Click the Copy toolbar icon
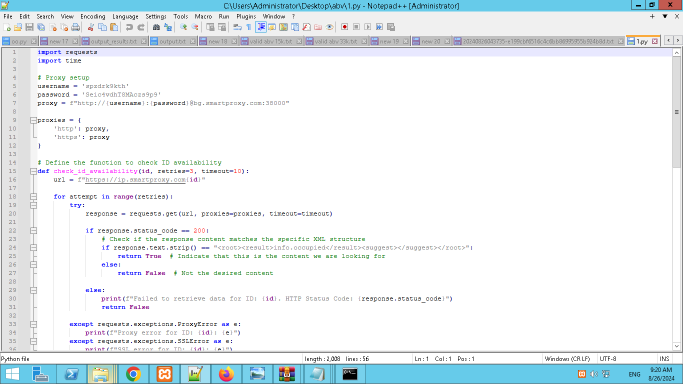The image size is (683, 384). pyautogui.click(x=102, y=27)
